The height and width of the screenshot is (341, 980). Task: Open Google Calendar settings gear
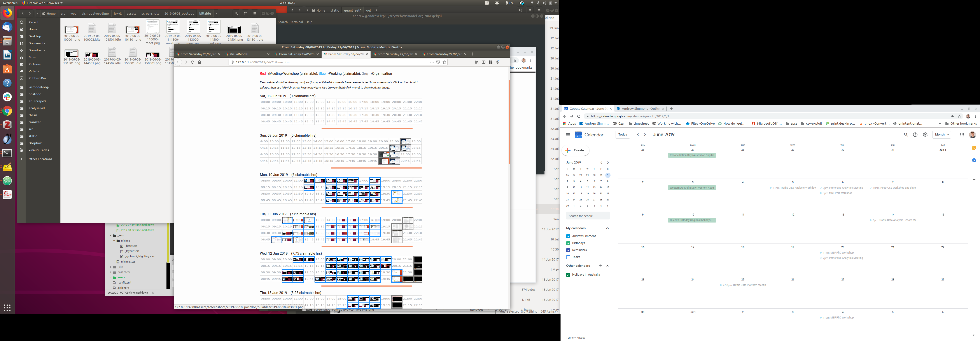click(x=925, y=135)
